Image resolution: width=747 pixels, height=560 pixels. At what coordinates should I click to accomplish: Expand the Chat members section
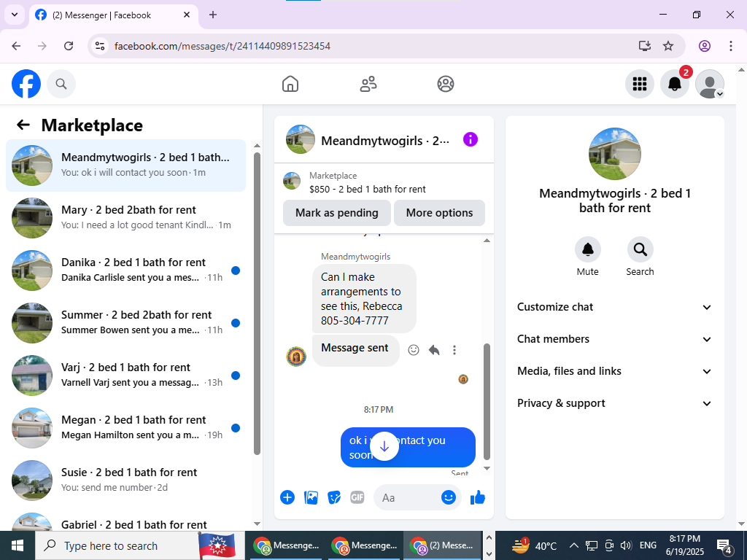[614, 339]
